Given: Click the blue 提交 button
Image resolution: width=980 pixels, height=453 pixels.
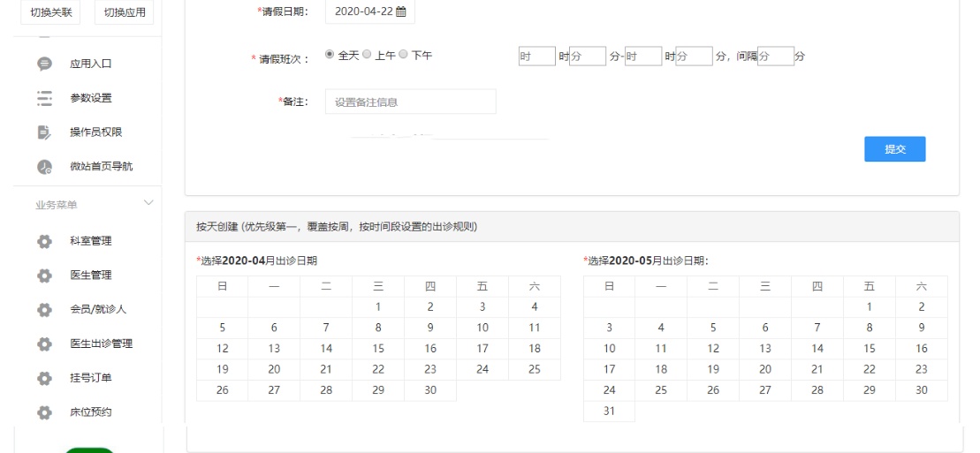Looking at the screenshot, I should point(894,149).
